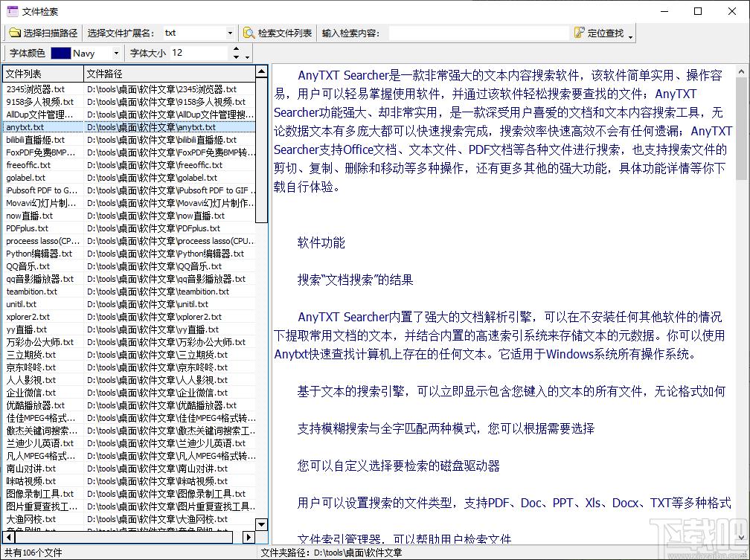Click the 定位查找 locate icon
The image size is (750, 560).
pyautogui.click(x=580, y=33)
